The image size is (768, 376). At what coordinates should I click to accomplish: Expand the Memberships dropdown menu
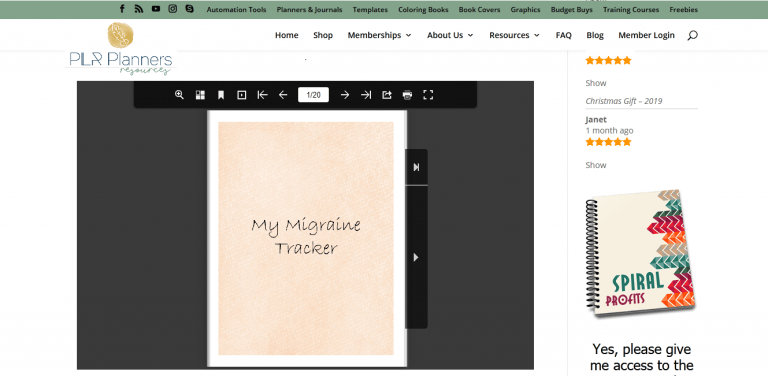point(380,35)
